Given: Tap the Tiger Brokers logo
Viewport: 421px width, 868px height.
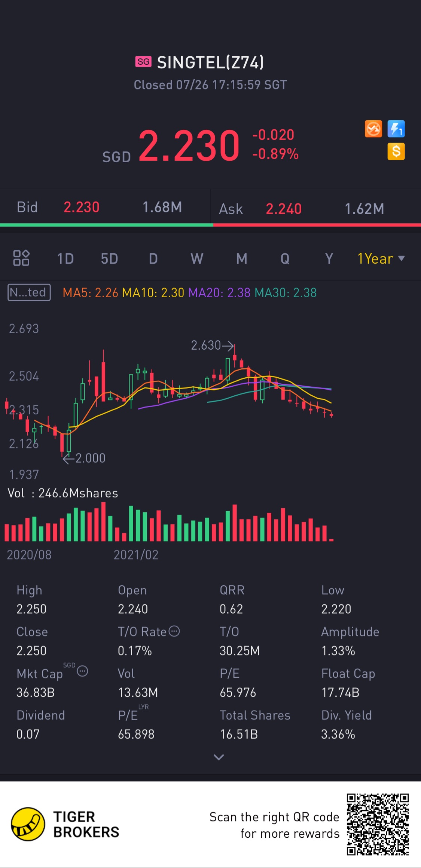Looking at the screenshot, I should tap(65, 824).
